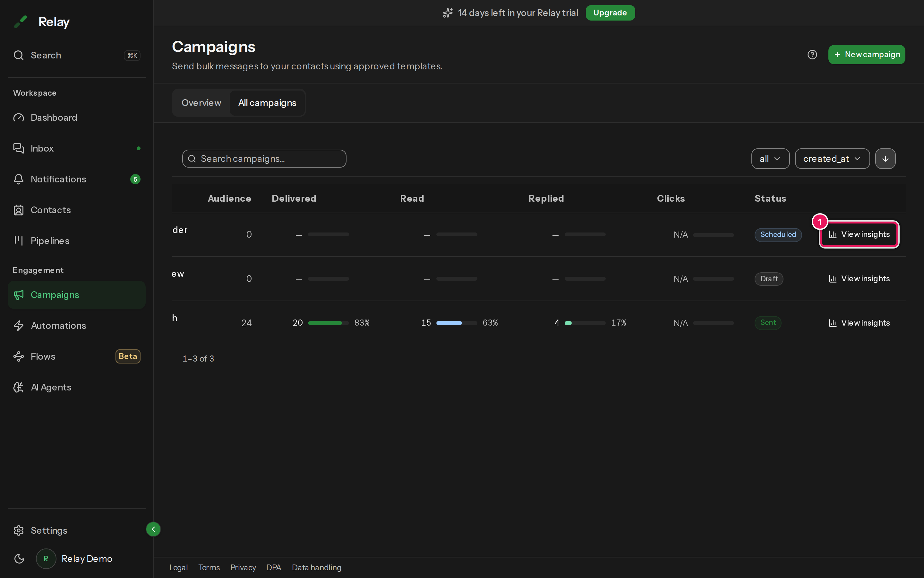Open Contacts page

click(76, 210)
